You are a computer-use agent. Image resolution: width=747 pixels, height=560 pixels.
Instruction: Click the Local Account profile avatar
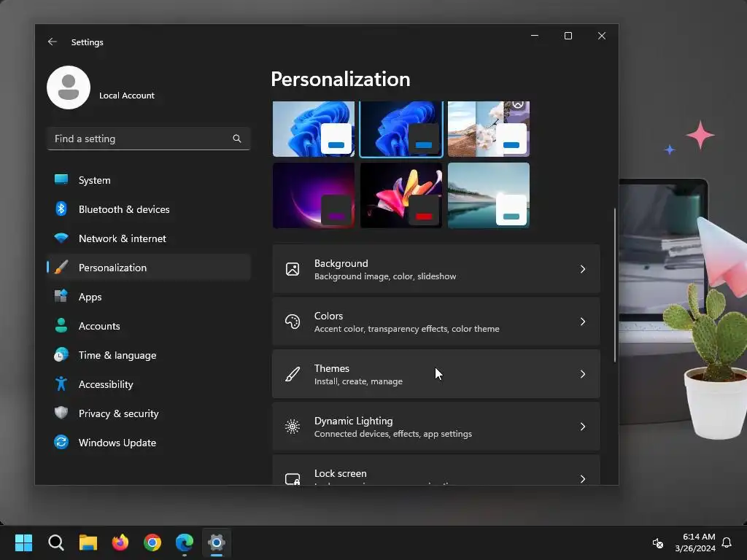[69, 87]
